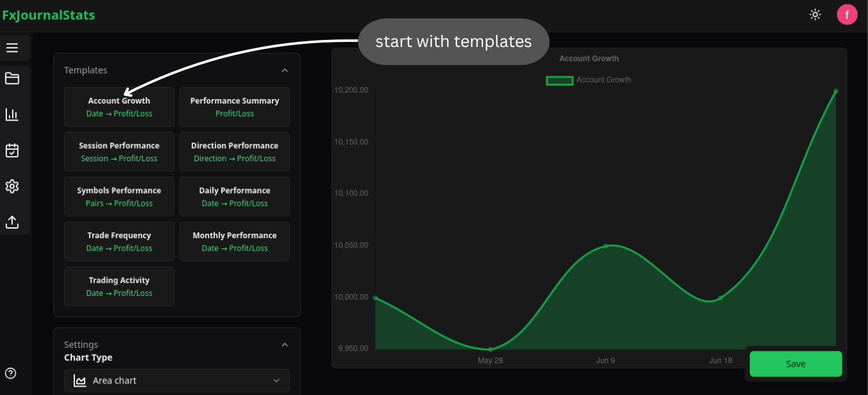Switch to light mode with the sun icon
The image size is (868, 395).
[815, 14]
